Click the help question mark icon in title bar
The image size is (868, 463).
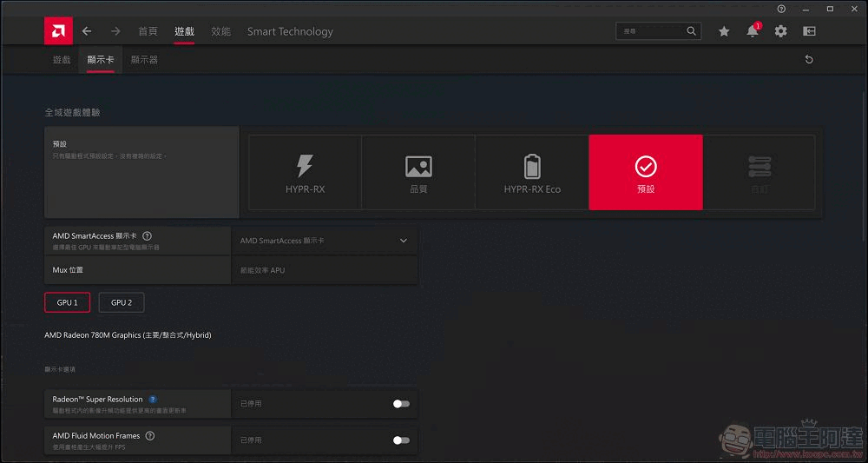(781, 9)
